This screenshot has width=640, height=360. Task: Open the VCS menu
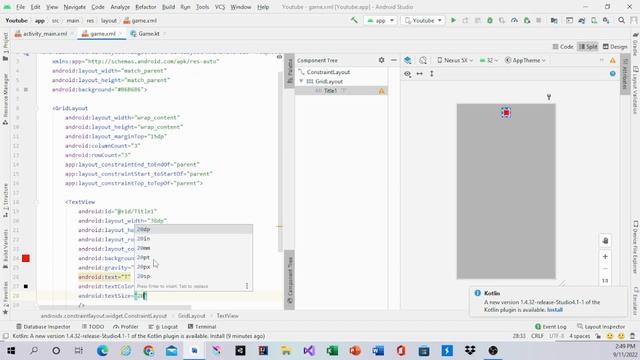[220, 7]
